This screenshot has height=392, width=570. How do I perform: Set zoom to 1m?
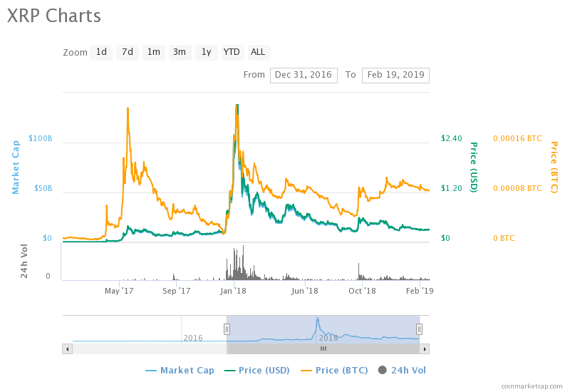point(154,52)
